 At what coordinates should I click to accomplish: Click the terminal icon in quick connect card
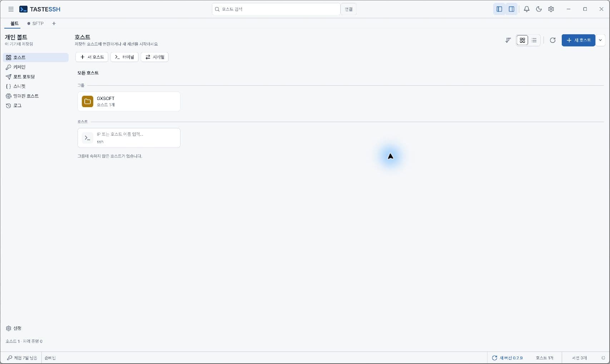click(x=88, y=138)
